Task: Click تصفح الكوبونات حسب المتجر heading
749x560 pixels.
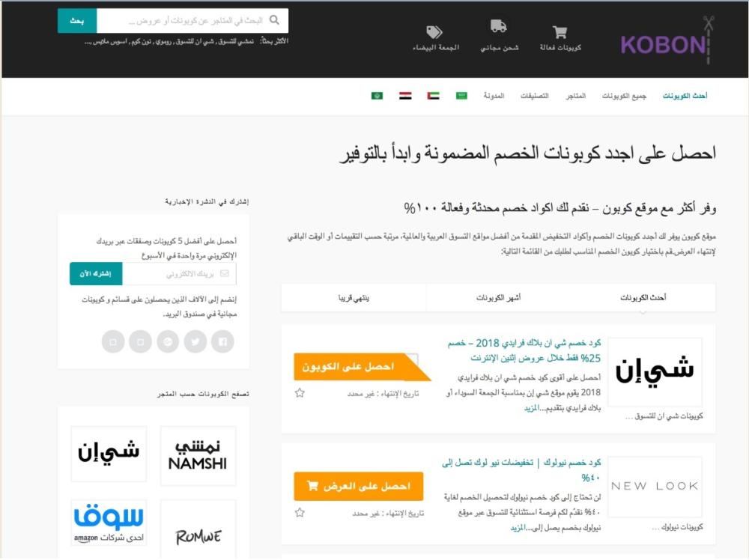Action: click(203, 394)
